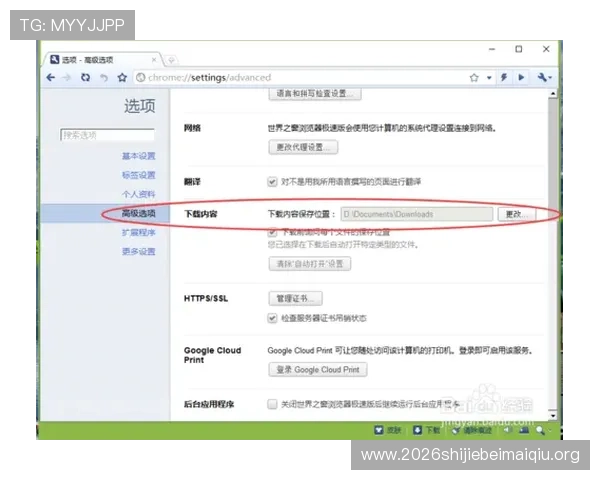Viewport: 600px width, 480px height.
Task: Close the 选项 - 高级选项 tab
Action: pyautogui.click(x=154, y=60)
